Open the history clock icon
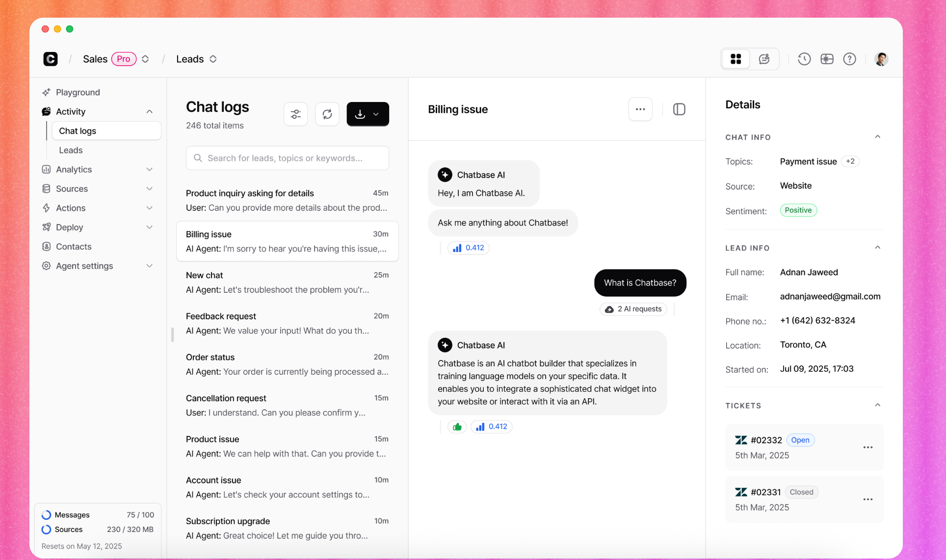Image resolution: width=946 pixels, height=560 pixels. (804, 59)
